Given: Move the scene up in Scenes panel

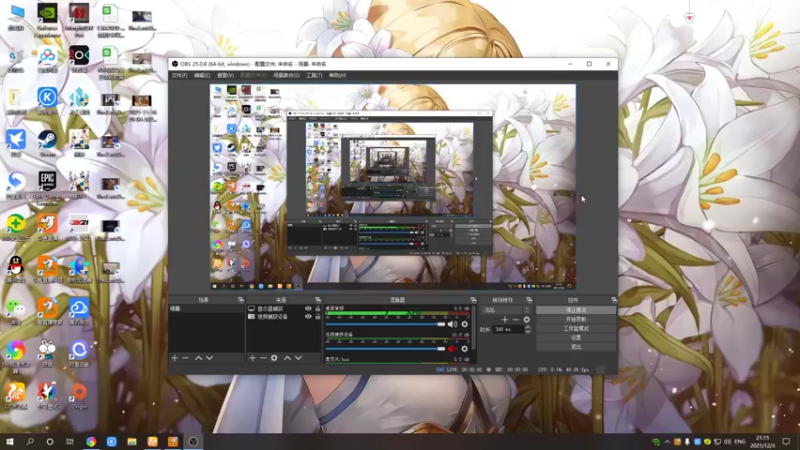Looking at the screenshot, I should coord(198,358).
